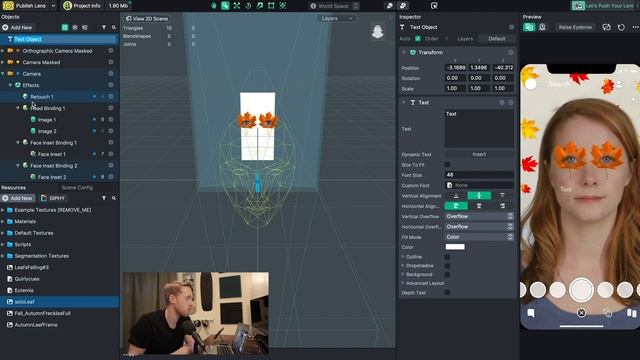Toggle the green enabled checkbox in the Inspector header
This screenshot has height=360, width=640.
[418, 39]
